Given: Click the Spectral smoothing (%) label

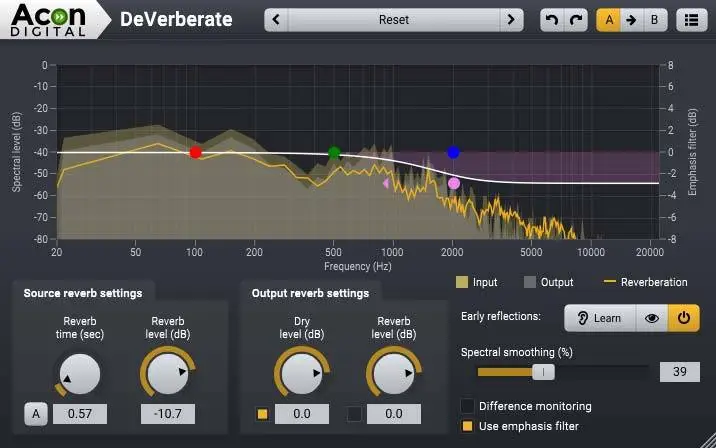Looking at the screenshot, I should point(516,352).
